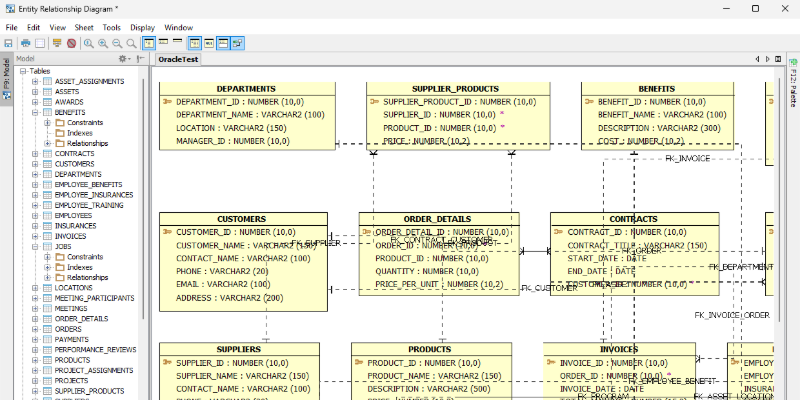Click the primary key icon beside DEPARTMENT_ID
The height and width of the screenshot is (400, 800).
(167, 102)
